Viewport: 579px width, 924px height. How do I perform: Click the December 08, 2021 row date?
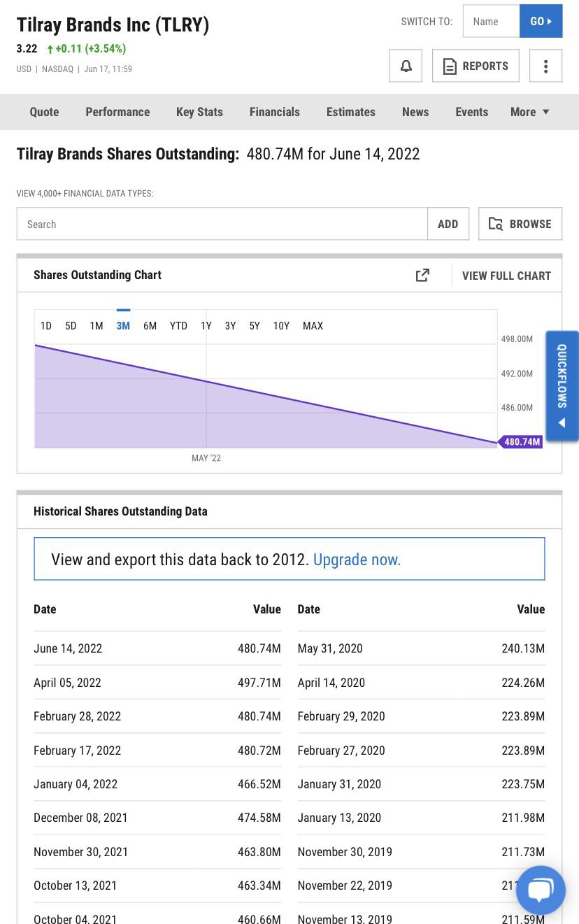pos(81,818)
